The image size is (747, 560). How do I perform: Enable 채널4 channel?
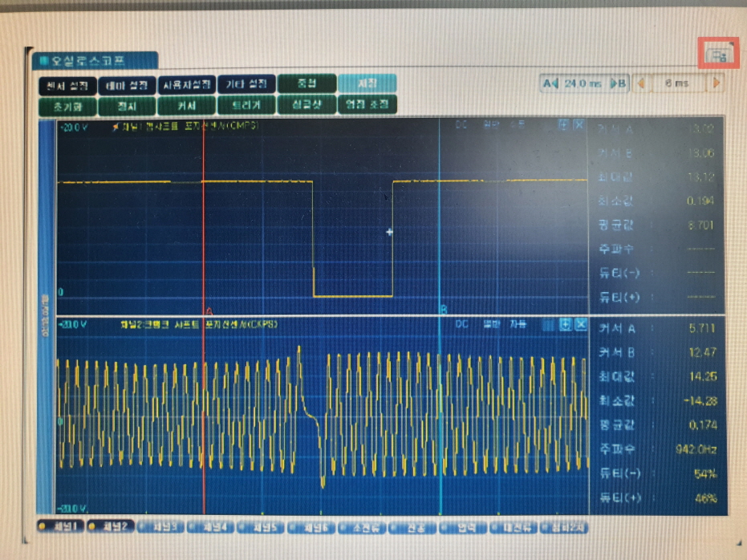click(x=212, y=527)
